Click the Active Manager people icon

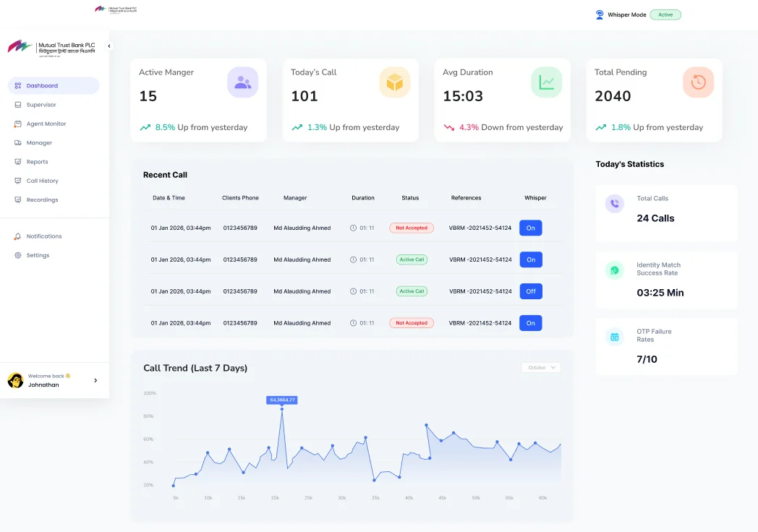(242, 82)
